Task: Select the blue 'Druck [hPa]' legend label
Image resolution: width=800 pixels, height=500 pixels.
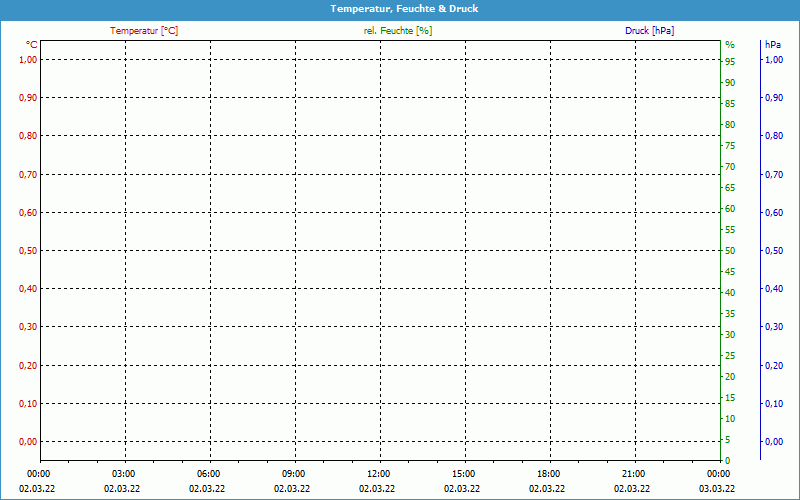Action: pyautogui.click(x=649, y=31)
